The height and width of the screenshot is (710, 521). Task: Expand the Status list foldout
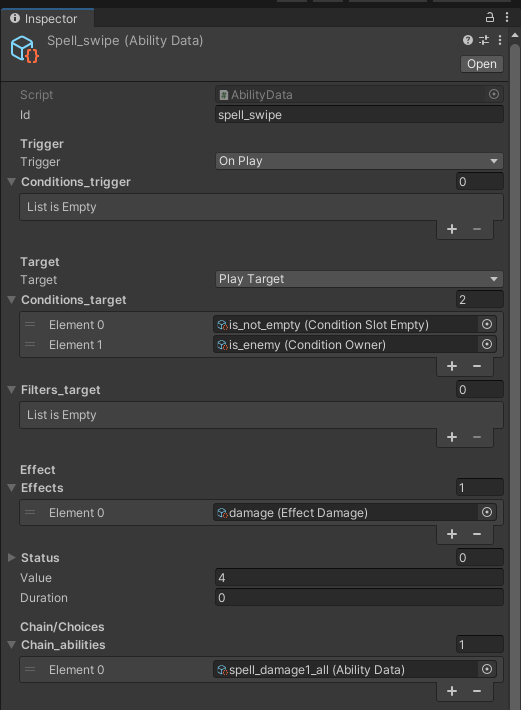tap(12, 557)
